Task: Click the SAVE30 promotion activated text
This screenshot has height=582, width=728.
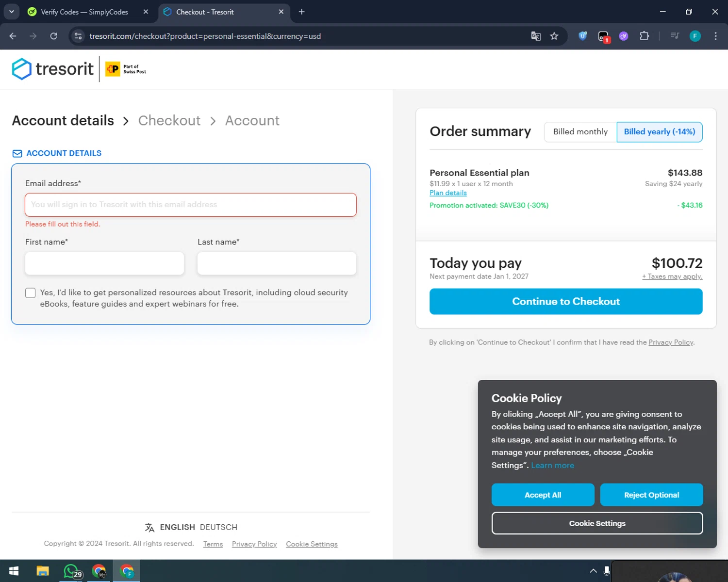Action: point(489,206)
